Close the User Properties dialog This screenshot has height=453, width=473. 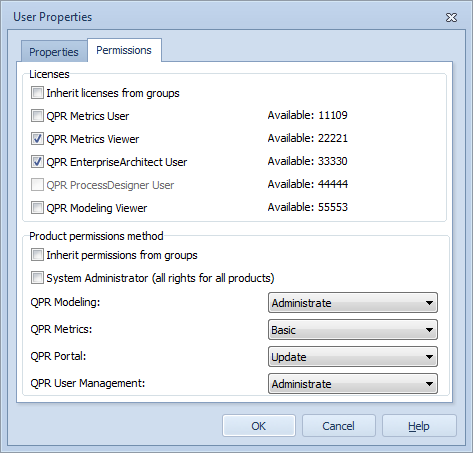coord(451,17)
